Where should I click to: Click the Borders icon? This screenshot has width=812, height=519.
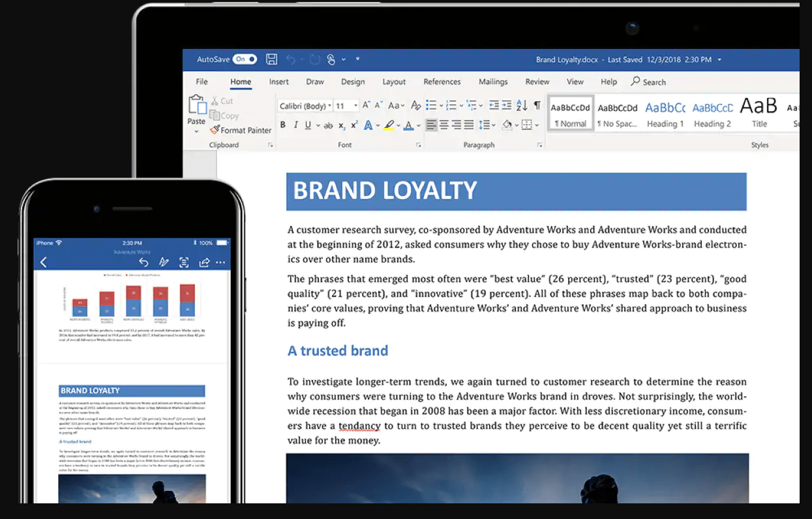point(526,125)
